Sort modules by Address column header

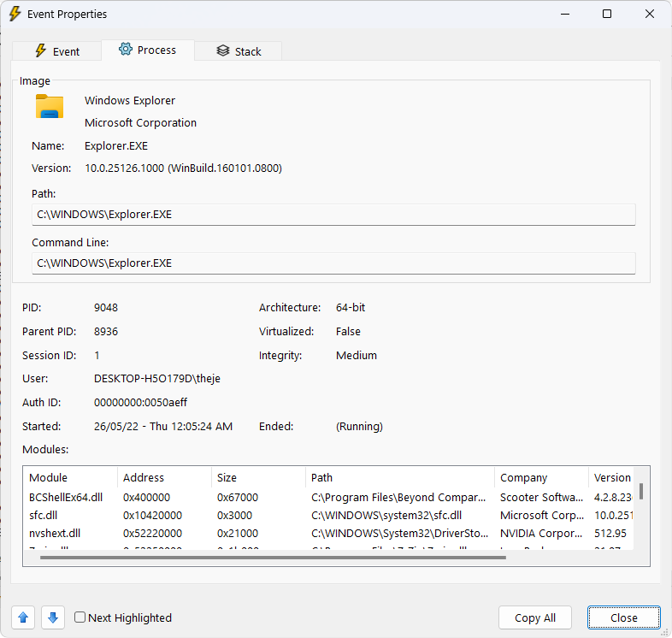[164, 477]
